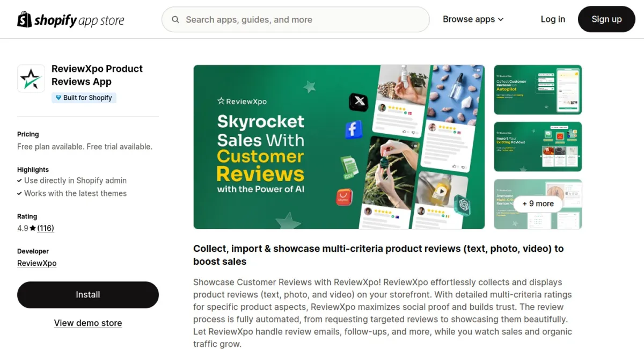Click the Install button
Image resolution: width=644 pixels, height=349 pixels.
coord(88,295)
